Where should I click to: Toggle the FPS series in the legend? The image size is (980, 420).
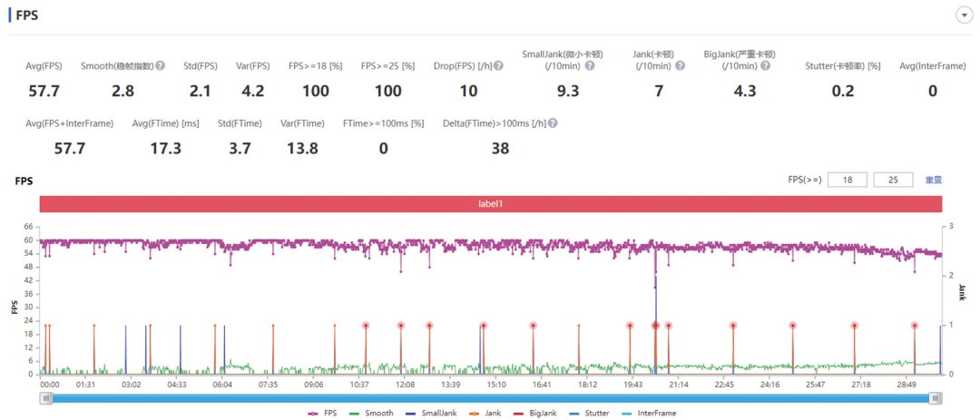point(322,413)
